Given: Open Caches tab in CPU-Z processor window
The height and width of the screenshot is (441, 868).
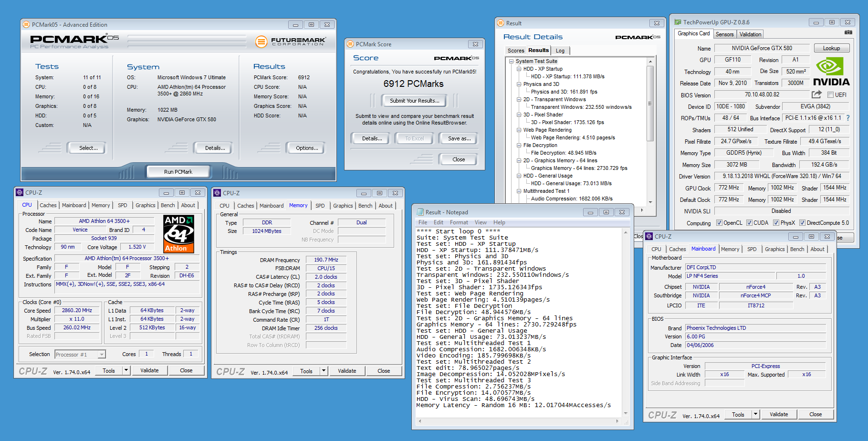Looking at the screenshot, I should 48,205.
